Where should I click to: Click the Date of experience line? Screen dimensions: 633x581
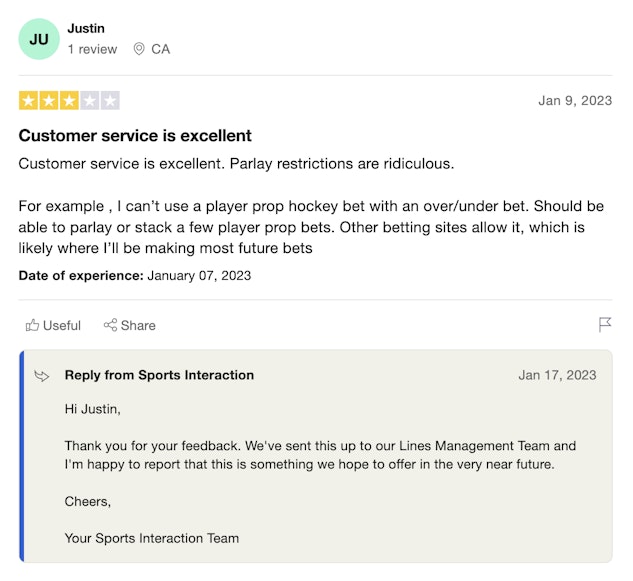point(135,275)
